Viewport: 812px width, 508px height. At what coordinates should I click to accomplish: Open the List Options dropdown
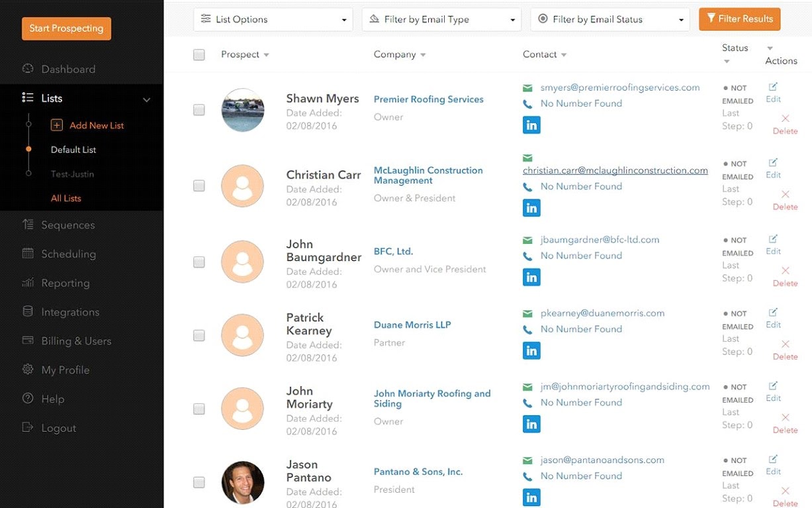pos(273,19)
